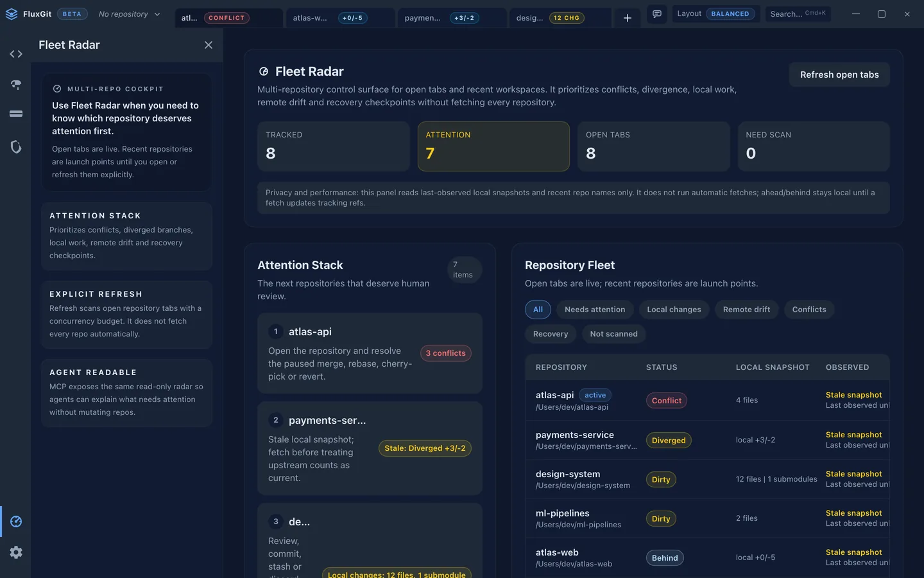Image resolution: width=924 pixels, height=578 pixels.
Task: Filter the fleet by Recovery
Action: point(551,334)
